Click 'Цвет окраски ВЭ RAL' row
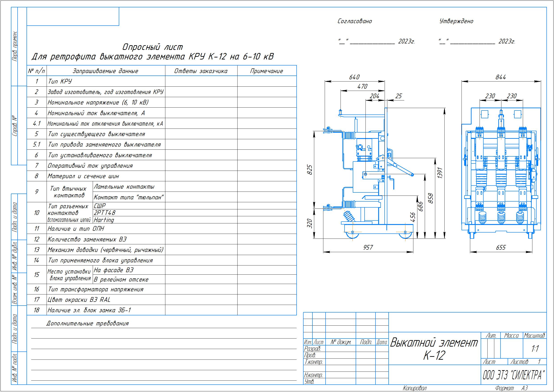 (x=162, y=300)
